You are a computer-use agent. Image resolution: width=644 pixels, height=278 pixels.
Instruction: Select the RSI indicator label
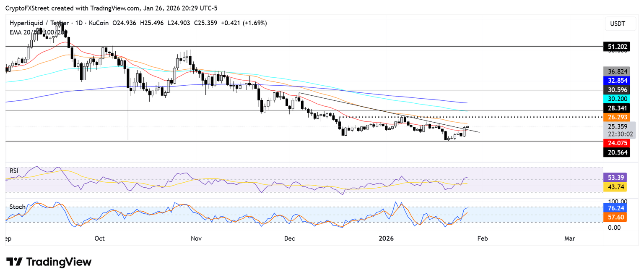[15, 170]
